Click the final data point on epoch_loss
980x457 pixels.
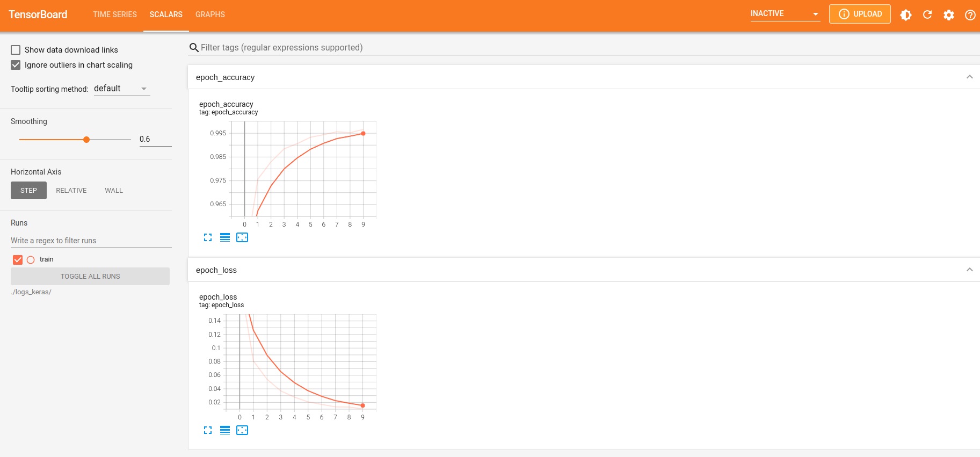point(363,405)
